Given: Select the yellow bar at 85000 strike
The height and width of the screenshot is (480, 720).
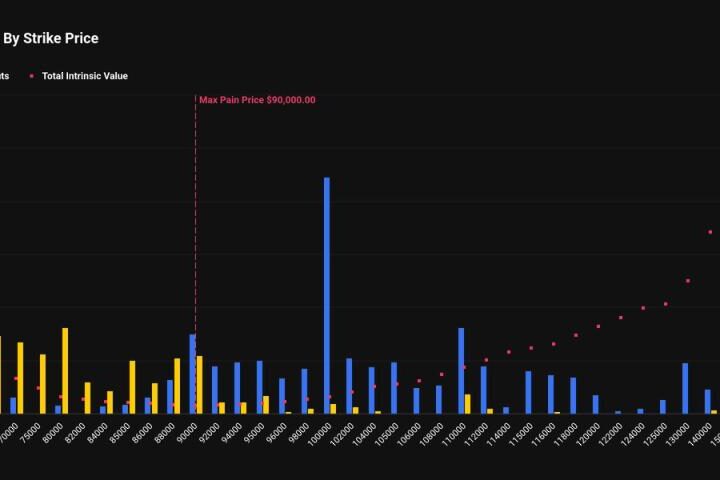Looking at the screenshot, I should coord(132,387).
